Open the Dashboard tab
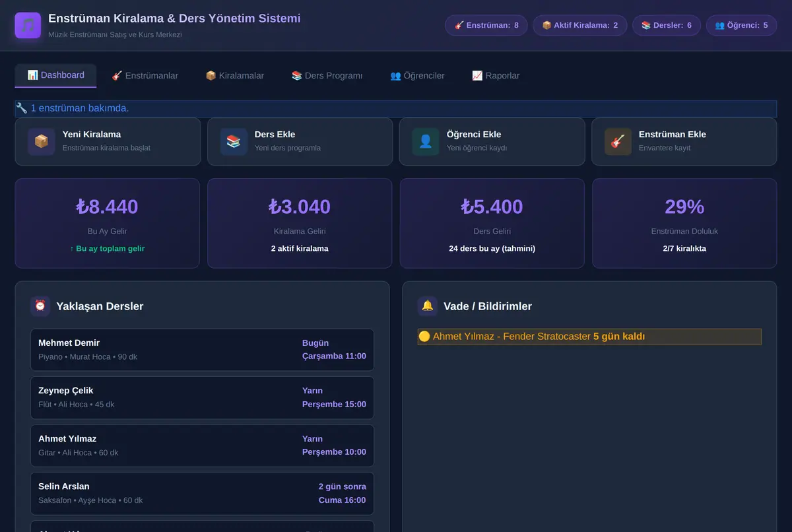Viewport: 792px width, 532px height. click(x=55, y=75)
